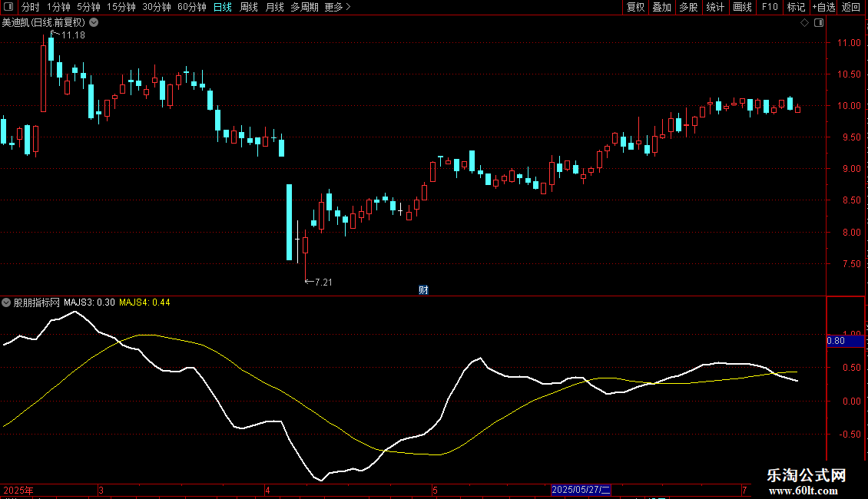Screen dimensions: 868x499
Task: Click the 0.00 indicator axis label
Action: tap(851, 401)
